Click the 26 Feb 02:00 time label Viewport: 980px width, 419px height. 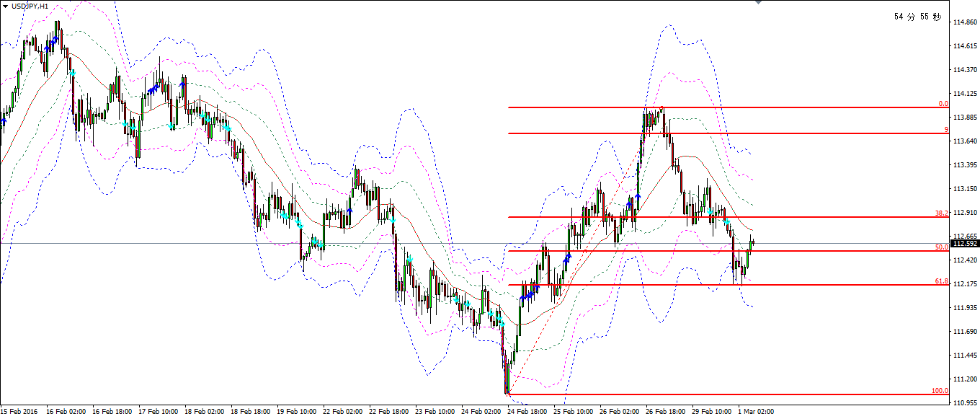[619, 412]
